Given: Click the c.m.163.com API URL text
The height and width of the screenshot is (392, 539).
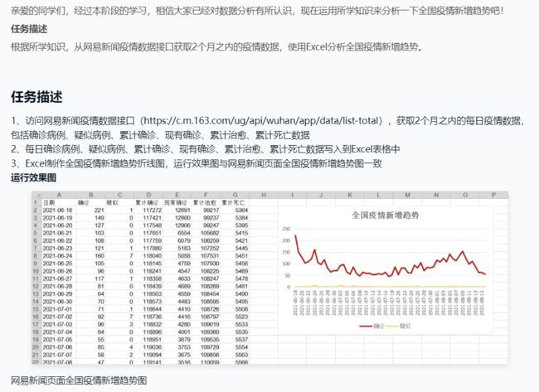Looking at the screenshot, I should coord(263,121).
